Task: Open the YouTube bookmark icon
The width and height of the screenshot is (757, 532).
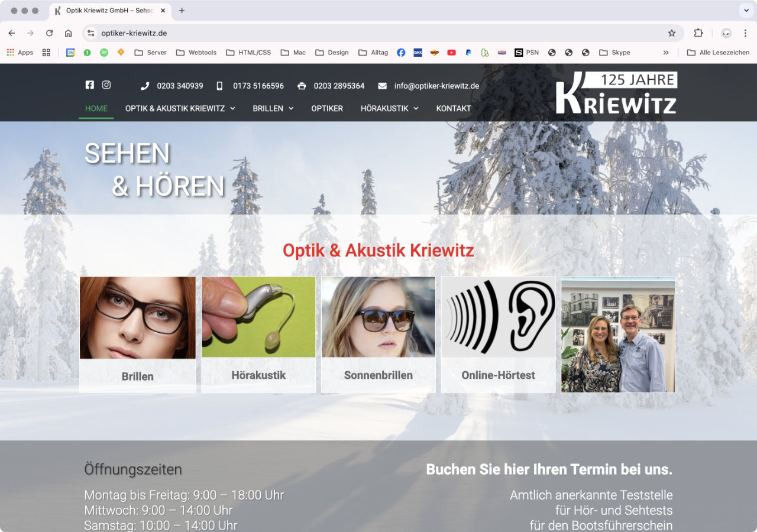Action: click(451, 53)
